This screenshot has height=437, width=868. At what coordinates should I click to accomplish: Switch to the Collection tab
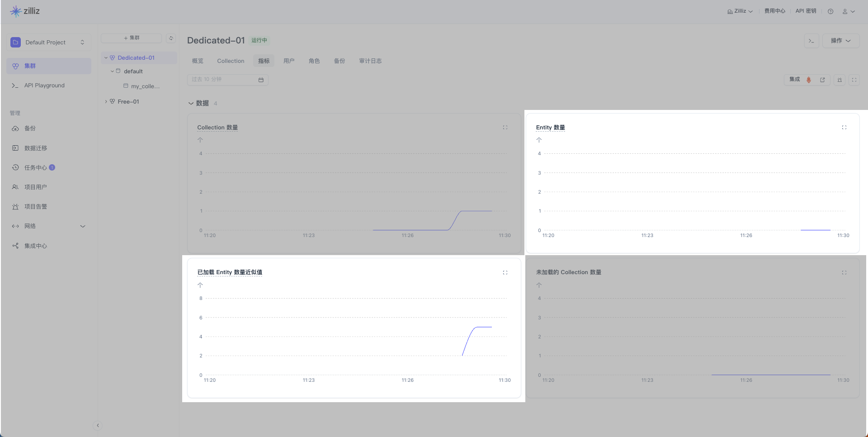click(x=231, y=61)
